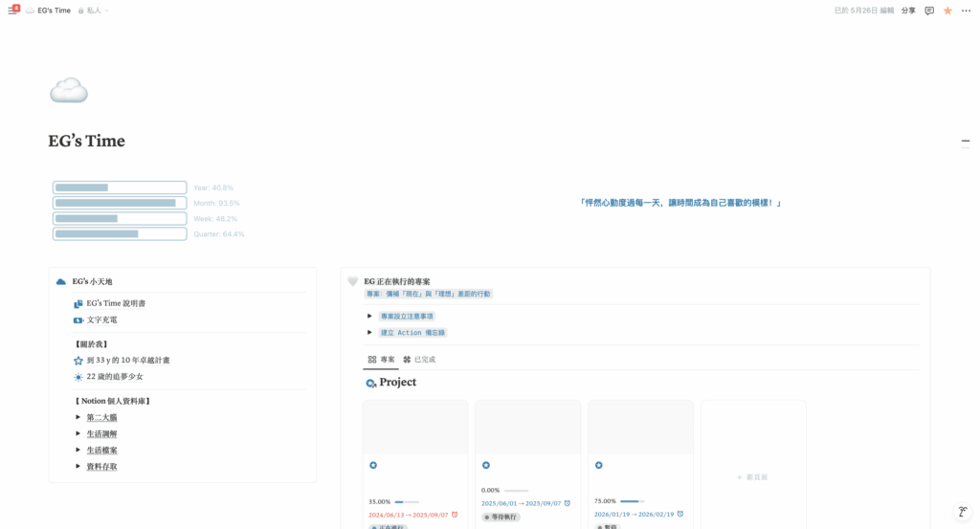Click the white heart icon beside EG 正在執行的專案

click(352, 281)
